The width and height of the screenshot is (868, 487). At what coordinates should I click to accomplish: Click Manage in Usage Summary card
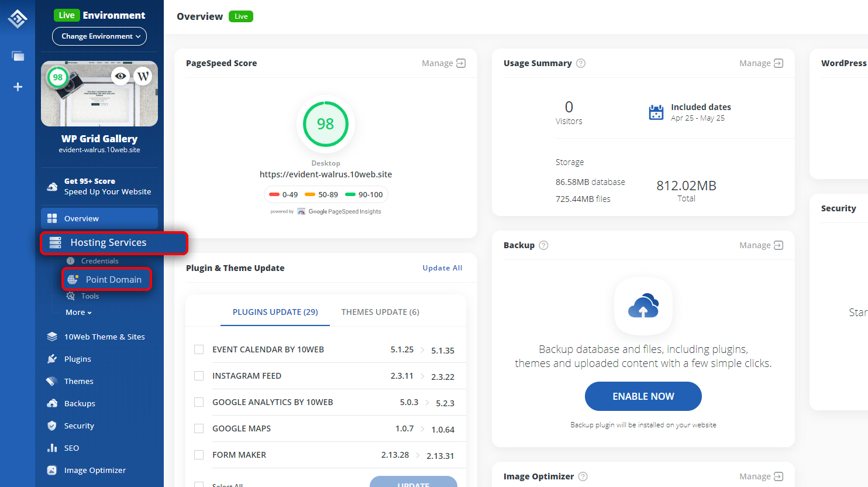[761, 63]
